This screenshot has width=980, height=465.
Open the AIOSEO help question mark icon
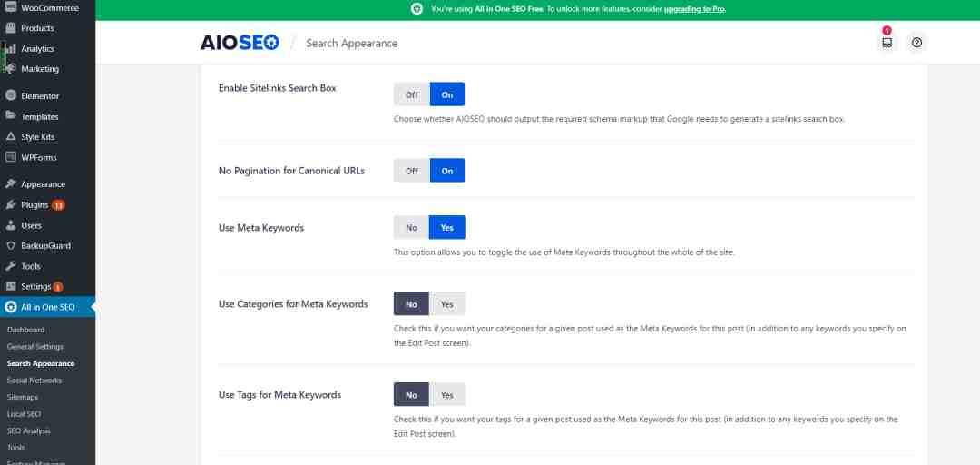916,43
